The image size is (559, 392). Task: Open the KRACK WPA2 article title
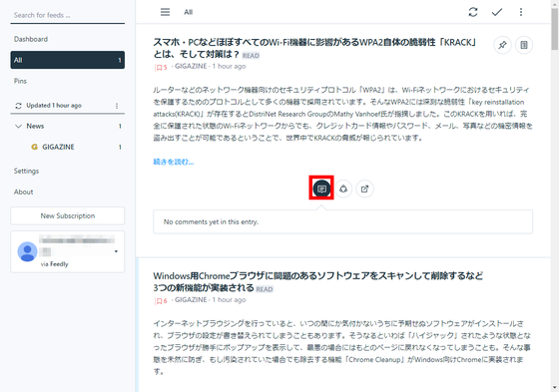click(314, 48)
